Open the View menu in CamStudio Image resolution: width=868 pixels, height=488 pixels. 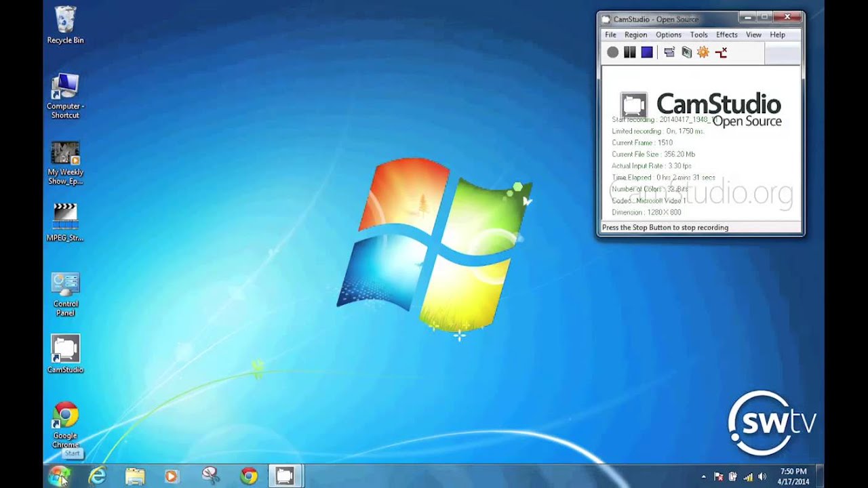click(x=753, y=35)
